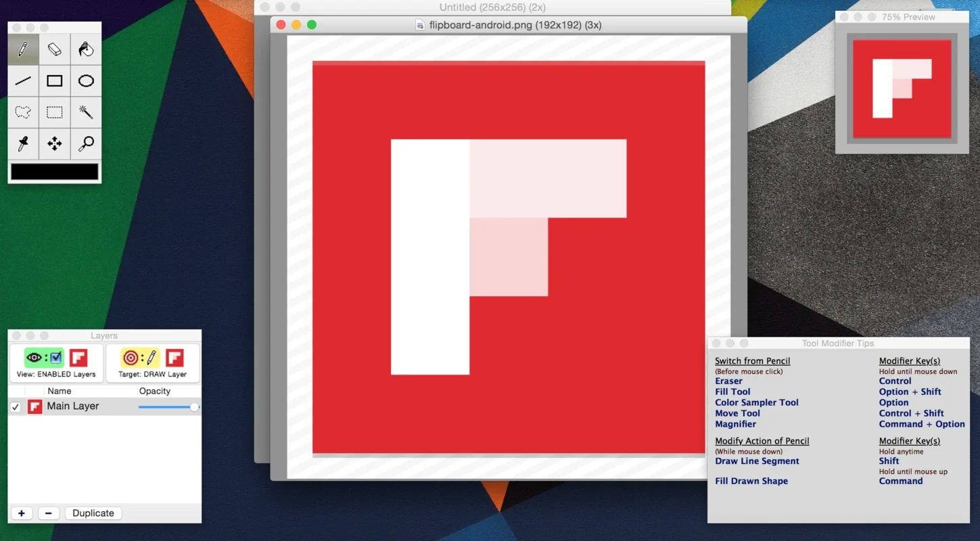Select the rectangular marquee selection tool

tap(55, 112)
